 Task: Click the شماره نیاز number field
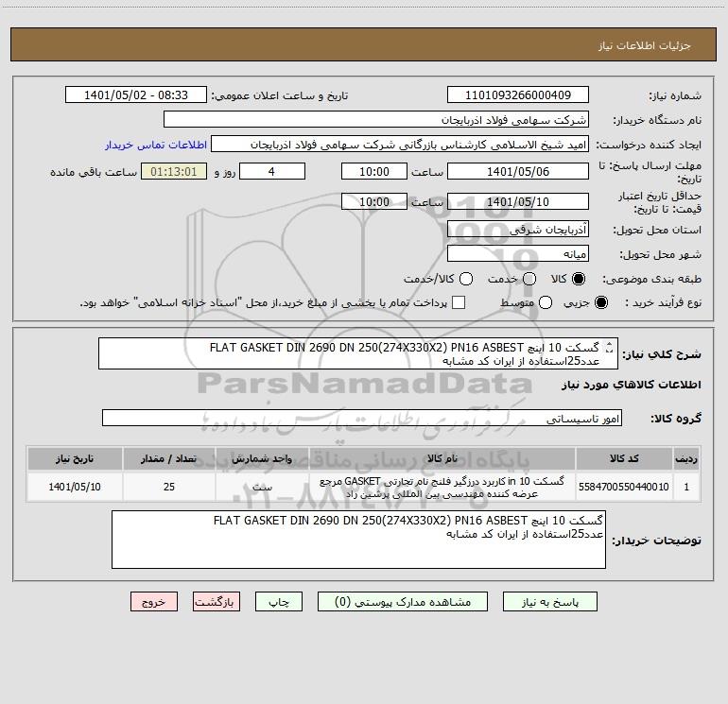click(x=518, y=94)
